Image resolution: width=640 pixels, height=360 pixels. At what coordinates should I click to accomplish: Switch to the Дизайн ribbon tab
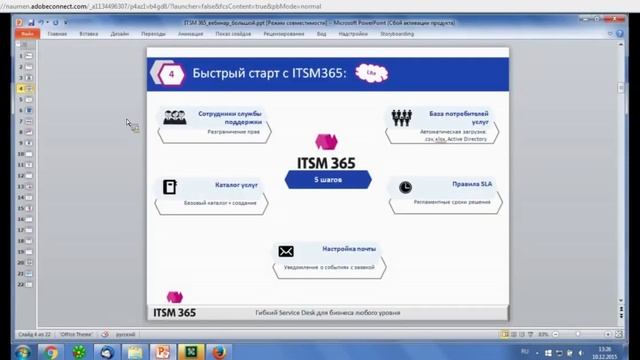coord(120,34)
